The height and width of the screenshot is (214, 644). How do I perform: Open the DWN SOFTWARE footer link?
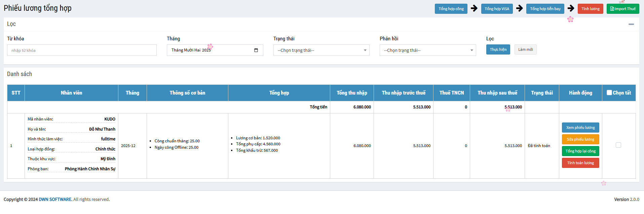coord(55,199)
